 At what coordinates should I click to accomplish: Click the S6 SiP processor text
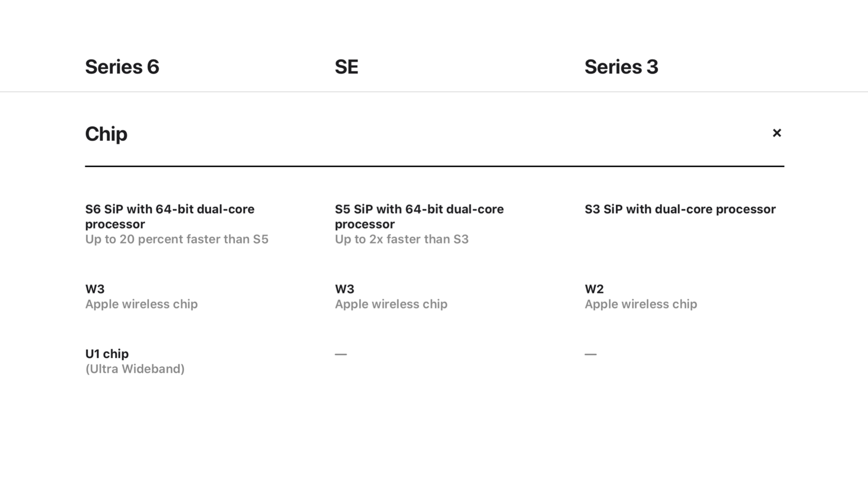[170, 216]
